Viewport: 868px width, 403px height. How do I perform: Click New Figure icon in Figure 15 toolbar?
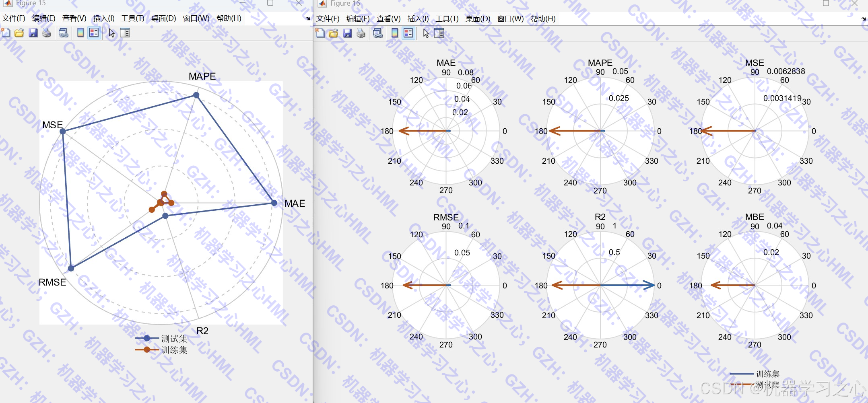click(x=6, y=33)
